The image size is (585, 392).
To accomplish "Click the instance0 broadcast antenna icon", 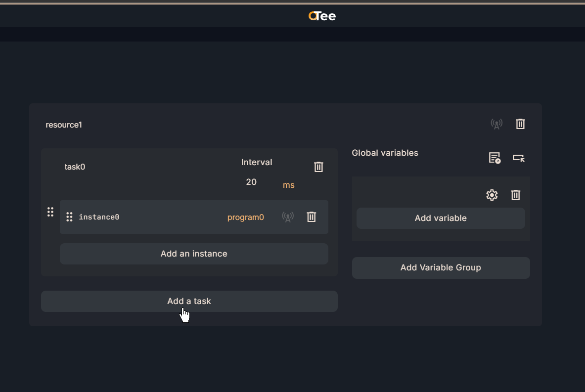I will tap(288, 217).
